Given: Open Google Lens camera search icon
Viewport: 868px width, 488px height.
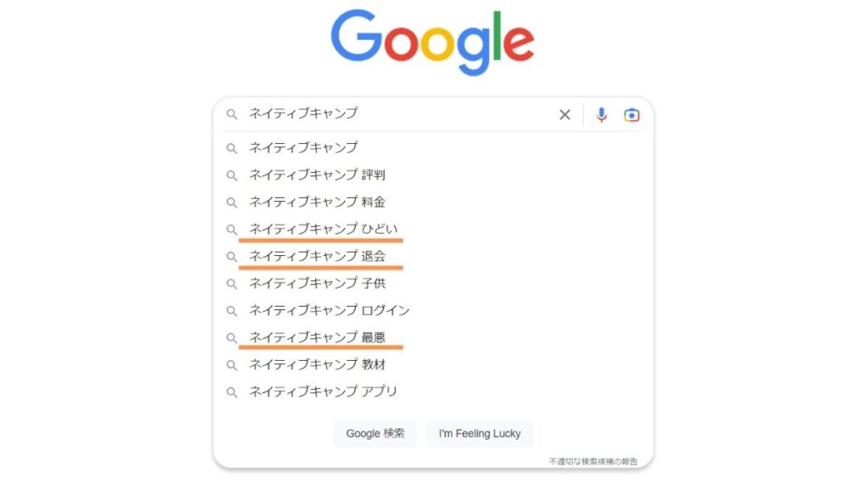Looking at the screenshot, I should [x=632, y=114].
